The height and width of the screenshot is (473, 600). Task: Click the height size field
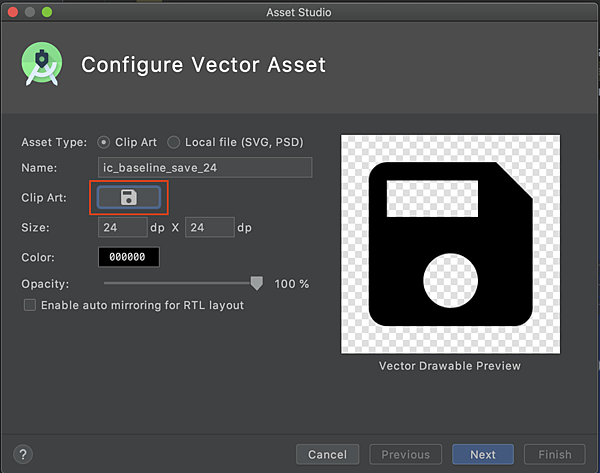tap(210, 227)
